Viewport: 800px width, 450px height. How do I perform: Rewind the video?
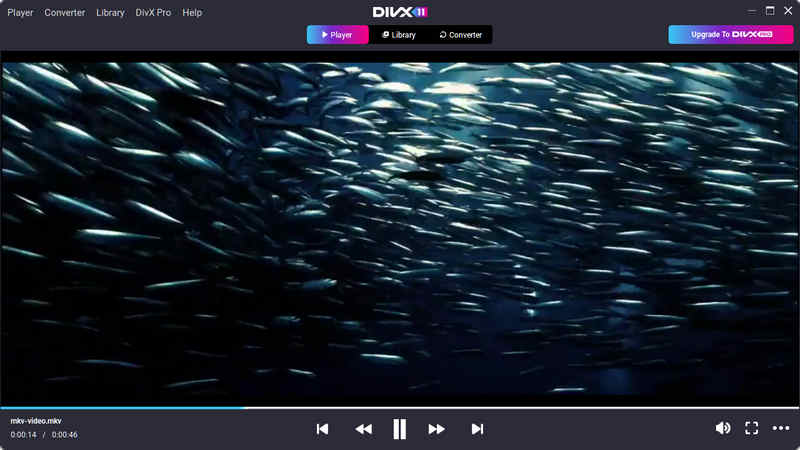coord(363,429)
